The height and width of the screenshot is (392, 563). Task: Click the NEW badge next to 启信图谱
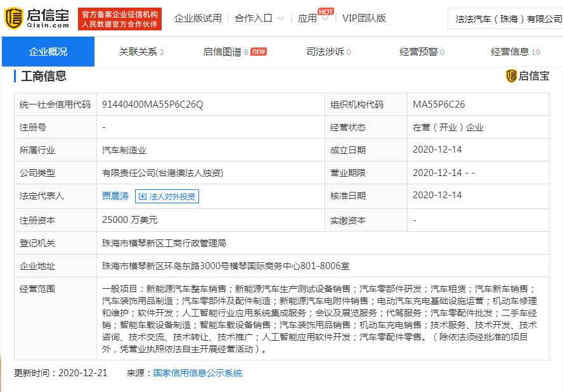pyautogui.click(x=259, y=52)
